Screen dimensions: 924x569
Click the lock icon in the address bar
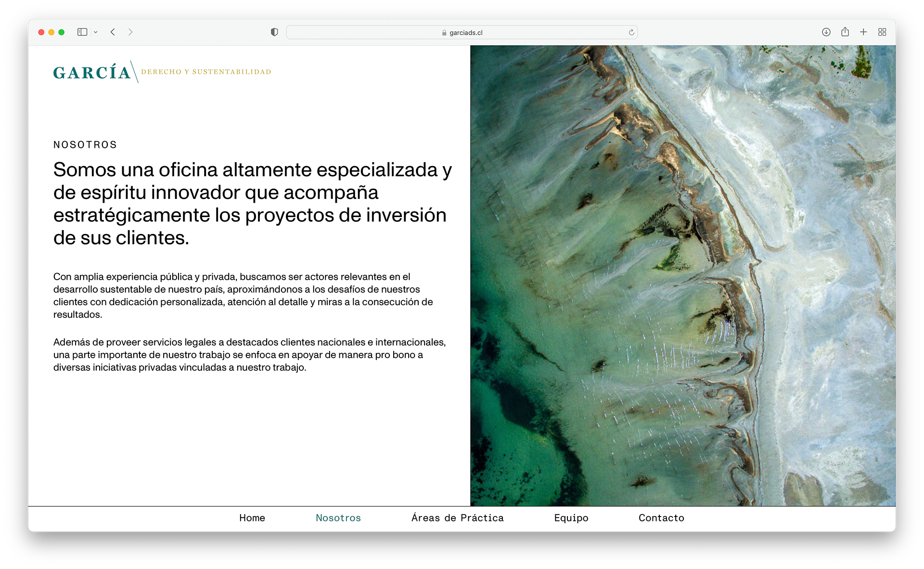coord(444,33)
